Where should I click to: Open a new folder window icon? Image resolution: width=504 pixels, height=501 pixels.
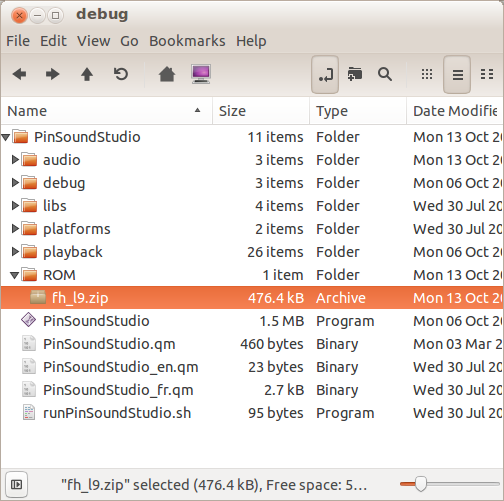tap(355, 74)
